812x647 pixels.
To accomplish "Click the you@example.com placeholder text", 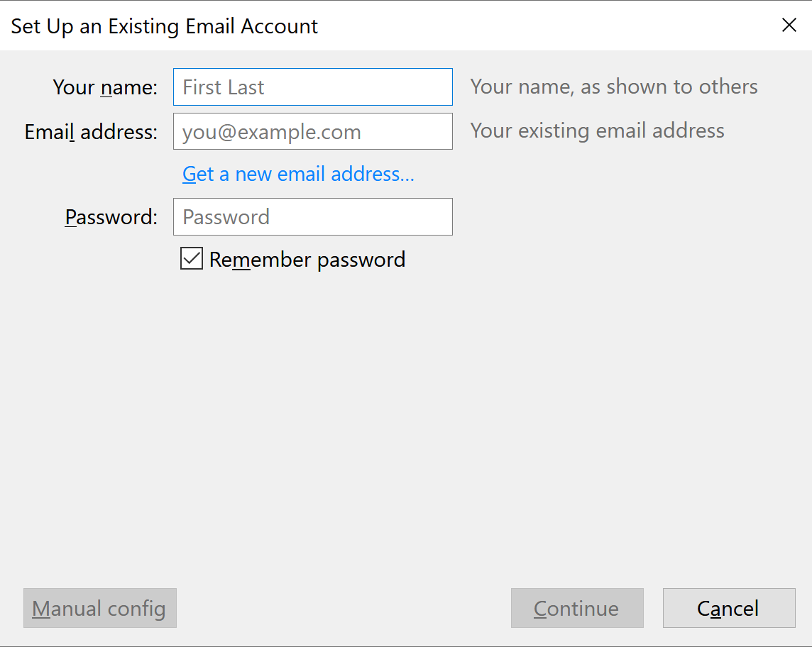I will point(271,133).
